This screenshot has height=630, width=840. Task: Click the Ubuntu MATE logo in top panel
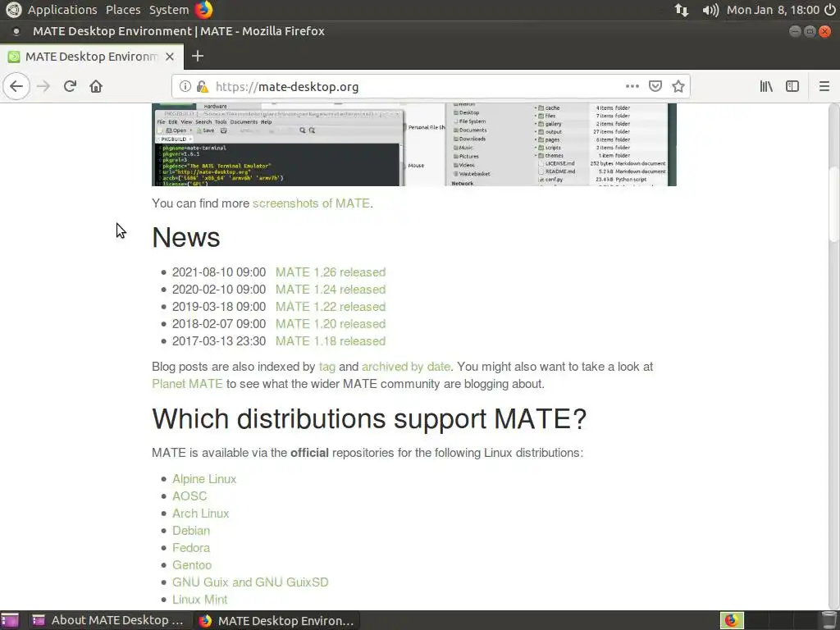(x=13, y=10)
